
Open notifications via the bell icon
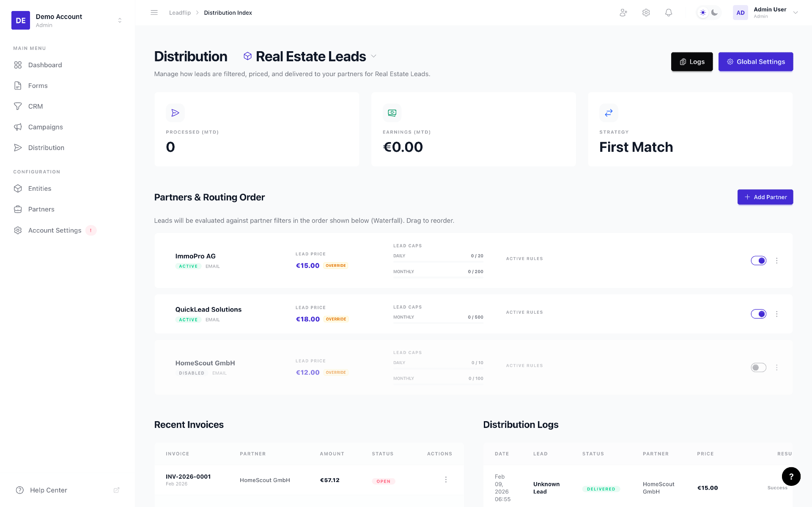point(668,13)
